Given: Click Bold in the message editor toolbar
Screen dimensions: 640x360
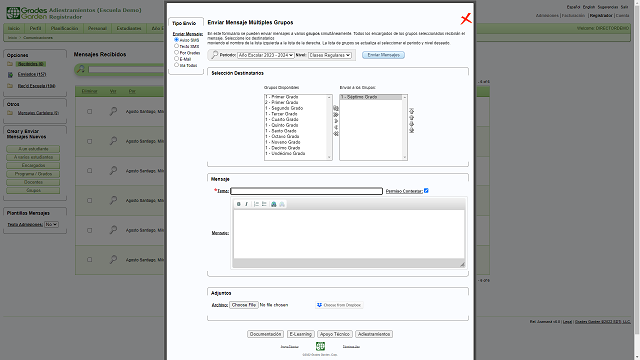Looking at the screenshot, I should [x=239, y=204].
